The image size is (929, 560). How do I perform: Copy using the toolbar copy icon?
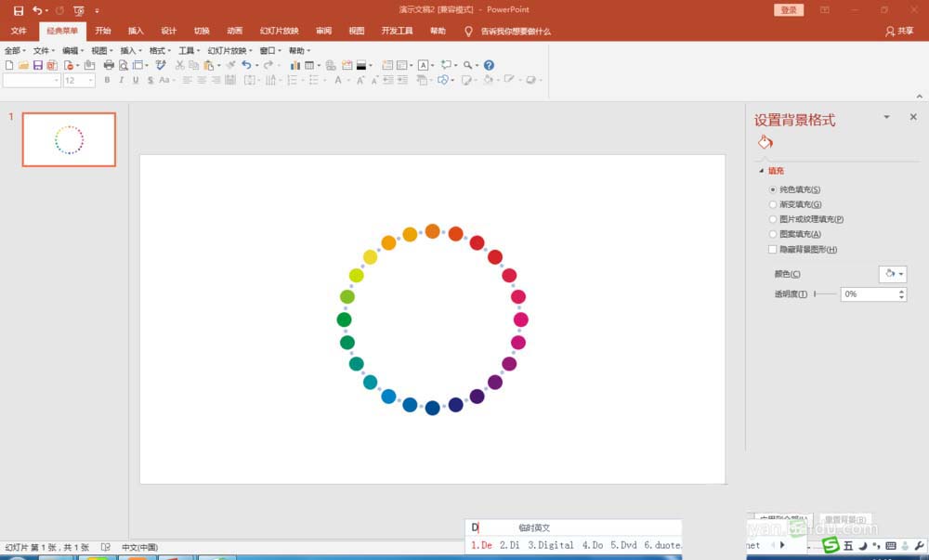tap(194, 65)
